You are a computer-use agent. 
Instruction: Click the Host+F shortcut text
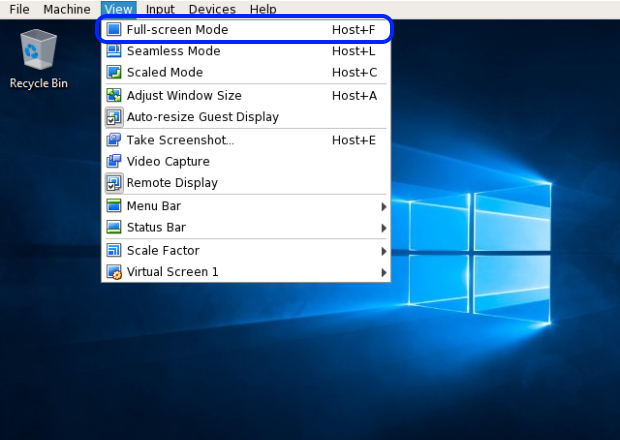coord(353,30)
